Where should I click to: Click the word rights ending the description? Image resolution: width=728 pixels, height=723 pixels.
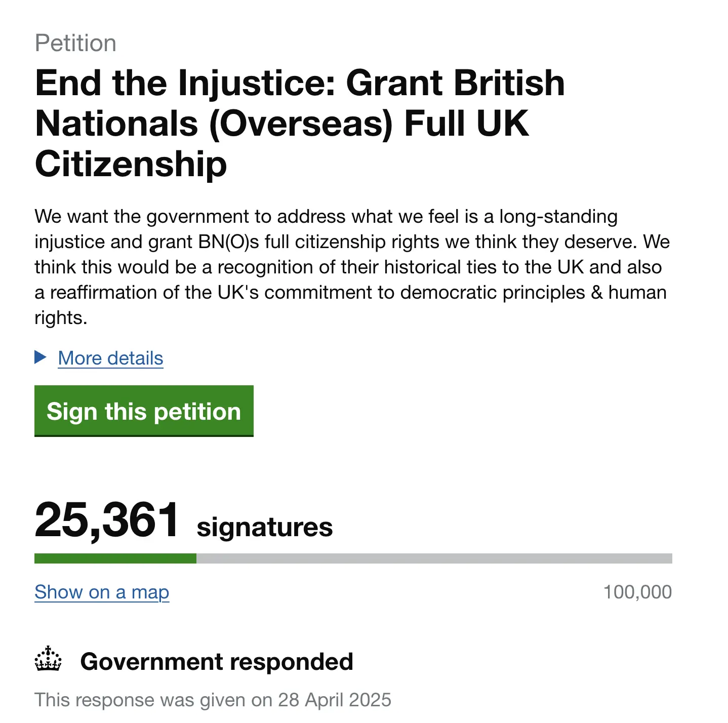click(61, 318)
